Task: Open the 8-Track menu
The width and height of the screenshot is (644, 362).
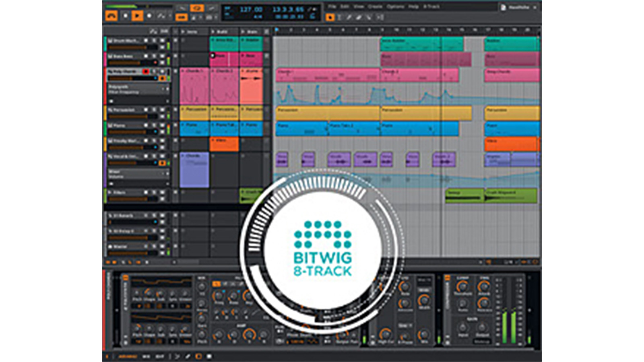Action: click(x=431, y=6)
